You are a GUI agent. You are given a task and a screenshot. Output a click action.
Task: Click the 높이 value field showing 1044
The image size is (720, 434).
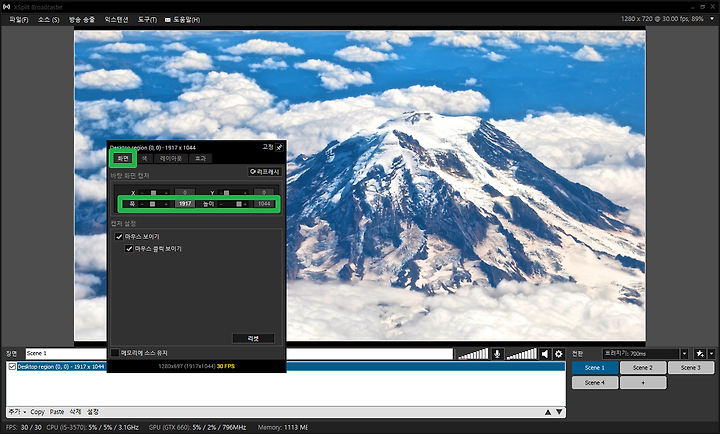pyautogui.click(x=264, y=204)
